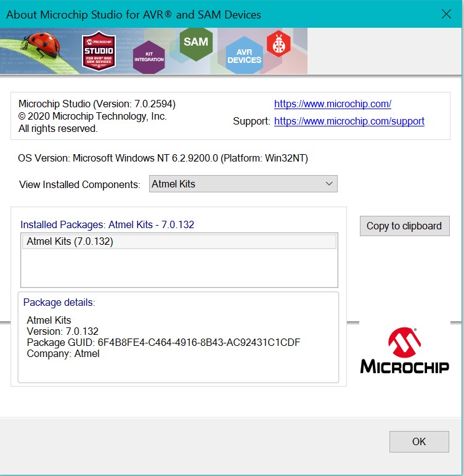Click the © 2020 Microchip Technology copyright text
Image resolution: width=464 pixels, height=476 pixels.
[x=92, y=117]
